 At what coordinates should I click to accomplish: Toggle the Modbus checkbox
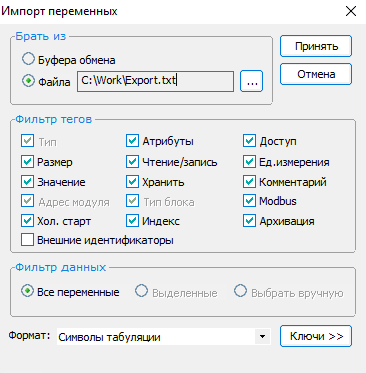pos(249,201)
